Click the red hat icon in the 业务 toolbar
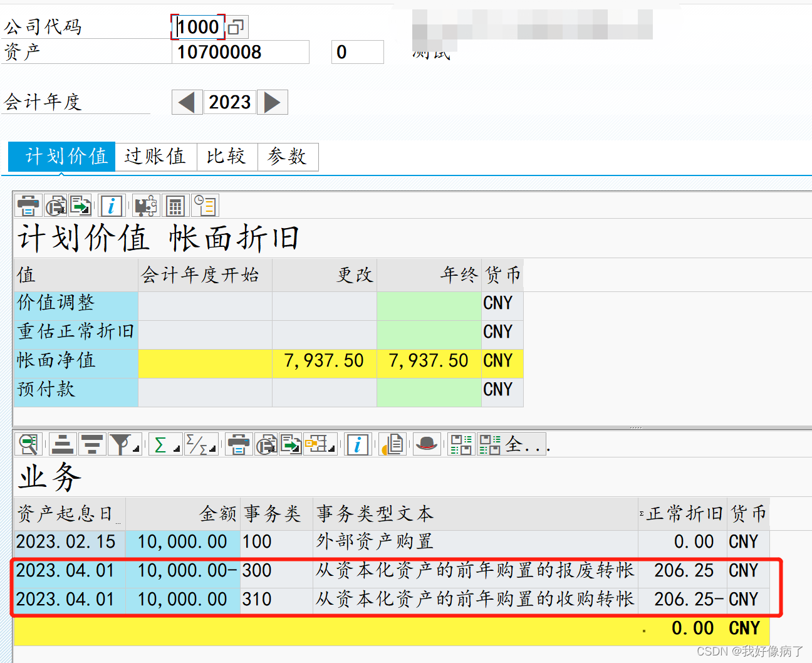The image size is (812, 663). pyautogui.click(x=427, y=444)
